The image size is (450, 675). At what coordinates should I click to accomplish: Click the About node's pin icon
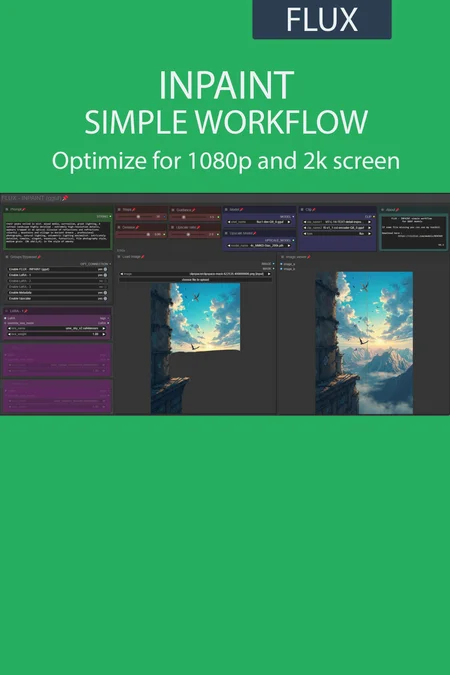[397, 210]
